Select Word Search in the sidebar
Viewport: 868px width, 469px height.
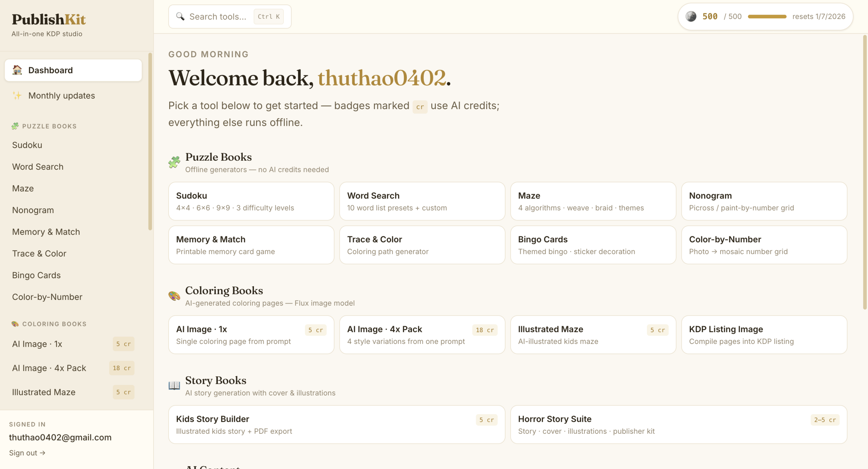click(x=73, y=167)
